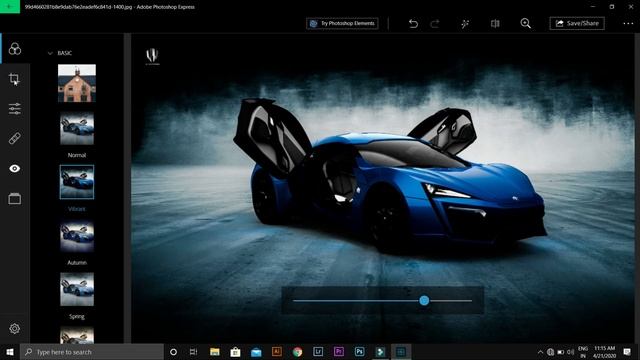Apply the Normal look thumbnail

pyautogui.click(x=77, y=129)
